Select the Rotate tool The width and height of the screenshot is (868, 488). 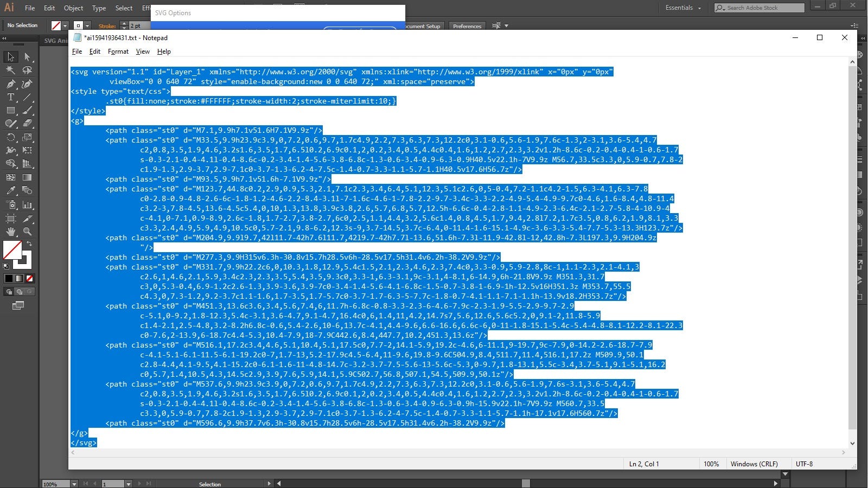[10, 137]
